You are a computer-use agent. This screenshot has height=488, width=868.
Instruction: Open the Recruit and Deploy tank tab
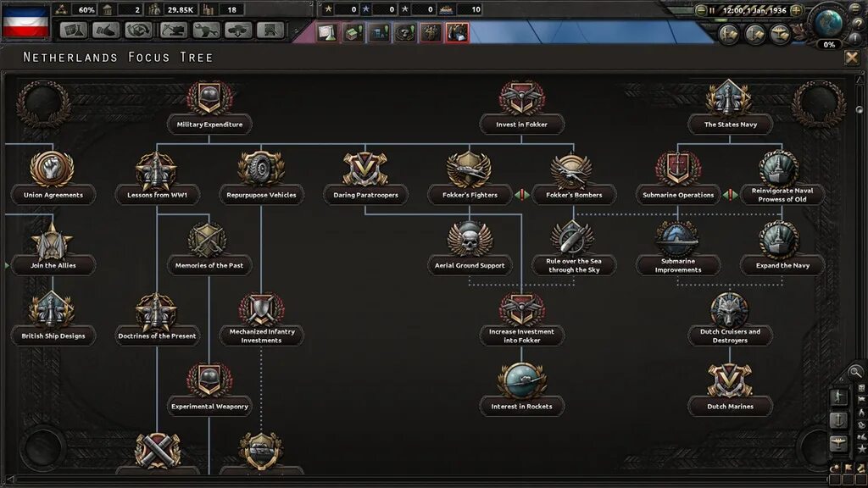pos(238,30)
